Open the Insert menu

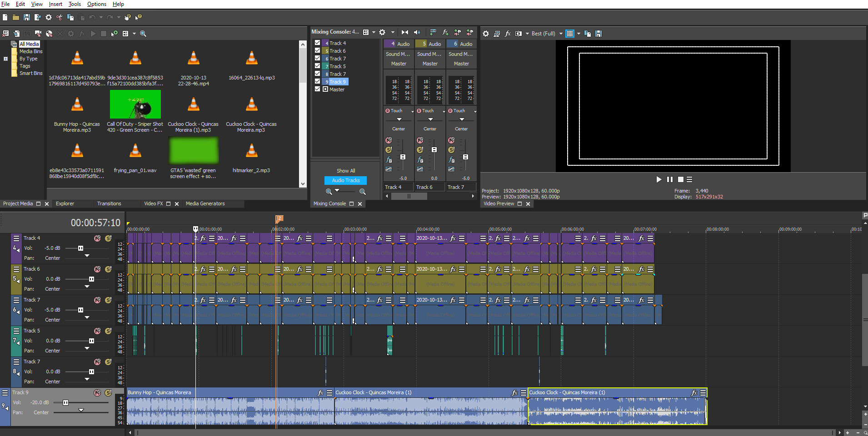[x=55, y=4]
